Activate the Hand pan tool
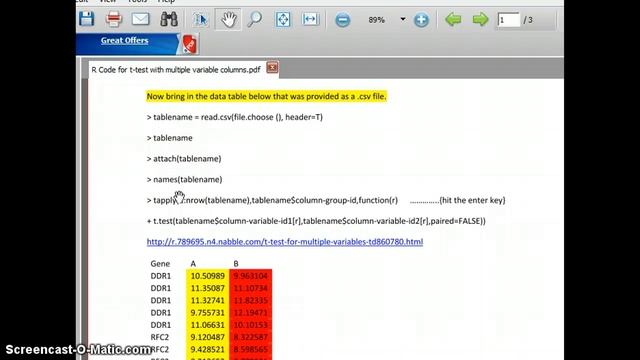The height and width of the screenshot is (360, 640). point(228,19)
